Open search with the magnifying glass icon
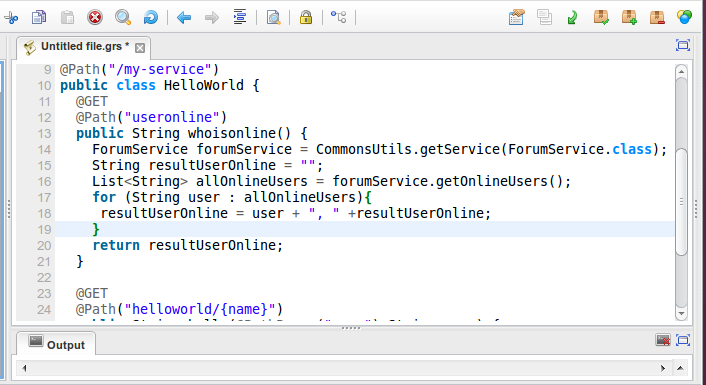 tap(122, 18)
